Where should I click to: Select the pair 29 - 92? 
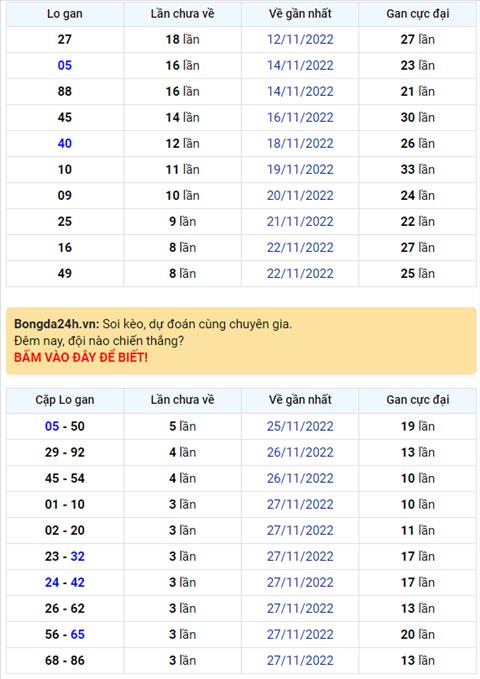65,452
